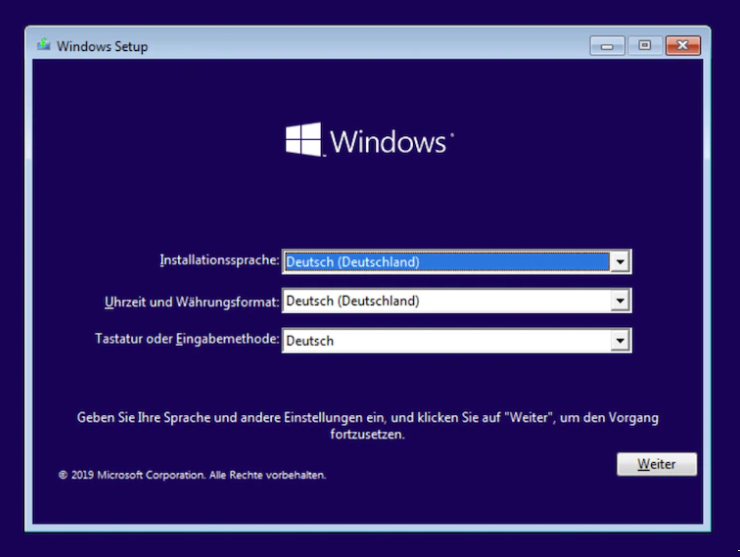The width and height of the screenshot is (740, 557).
Task: Open the Installationssprache dropdown arrow
Action: point(620,262)
